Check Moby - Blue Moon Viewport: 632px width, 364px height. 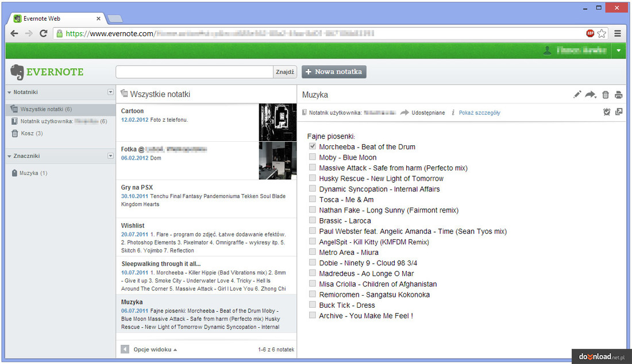tap(313, 157)
